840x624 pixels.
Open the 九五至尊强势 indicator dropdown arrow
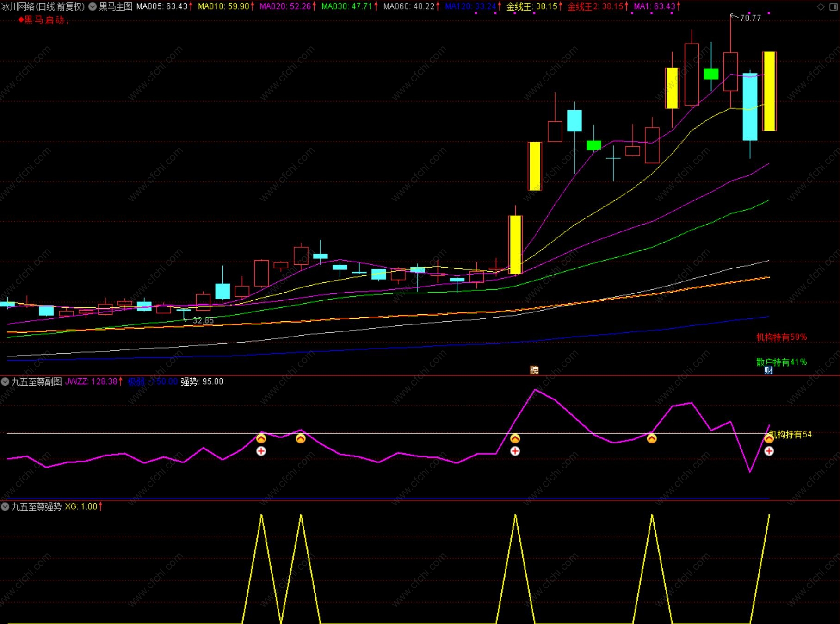pos(5,507)
